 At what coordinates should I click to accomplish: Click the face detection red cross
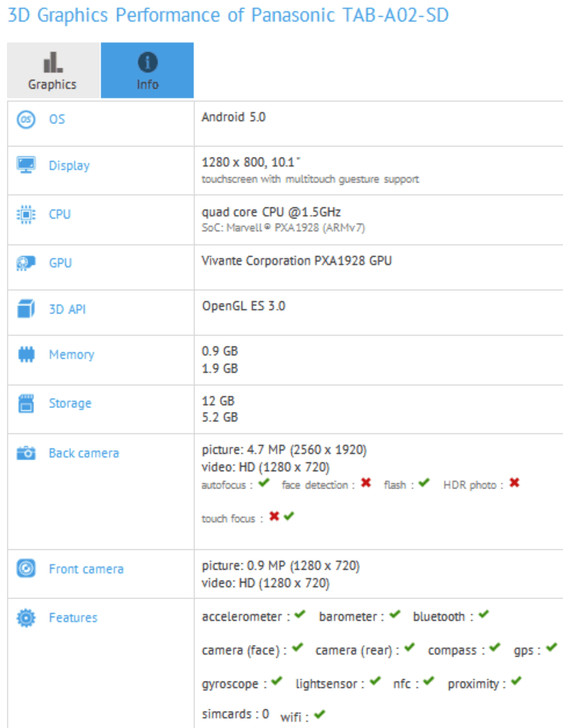click(x=366, y=483)
